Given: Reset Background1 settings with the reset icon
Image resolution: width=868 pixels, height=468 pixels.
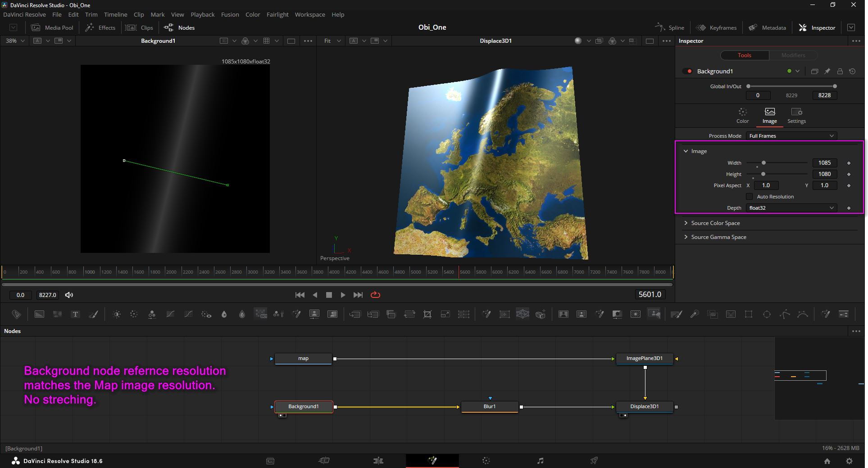Looking at the screenshot, I should click(852, 71).
